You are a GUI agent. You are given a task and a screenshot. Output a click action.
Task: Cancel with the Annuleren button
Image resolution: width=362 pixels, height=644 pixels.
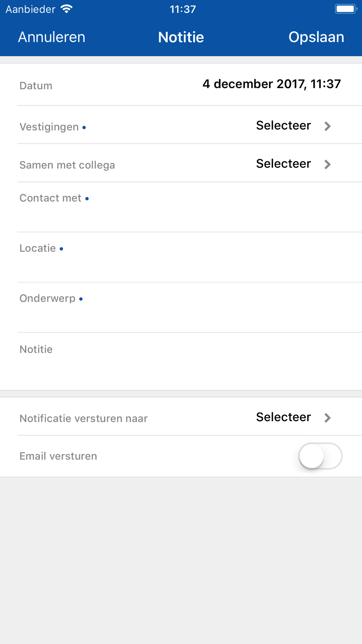click(x=52, y=37)
